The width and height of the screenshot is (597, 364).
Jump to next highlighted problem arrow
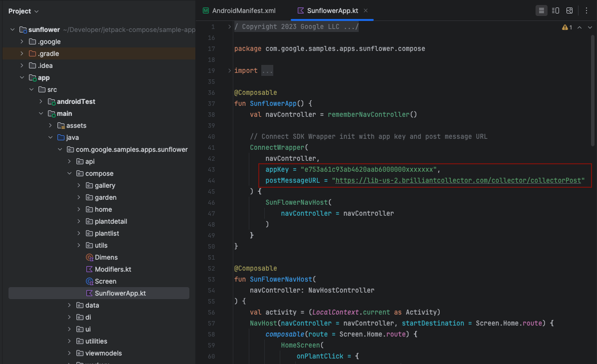(x=590, y=27)
